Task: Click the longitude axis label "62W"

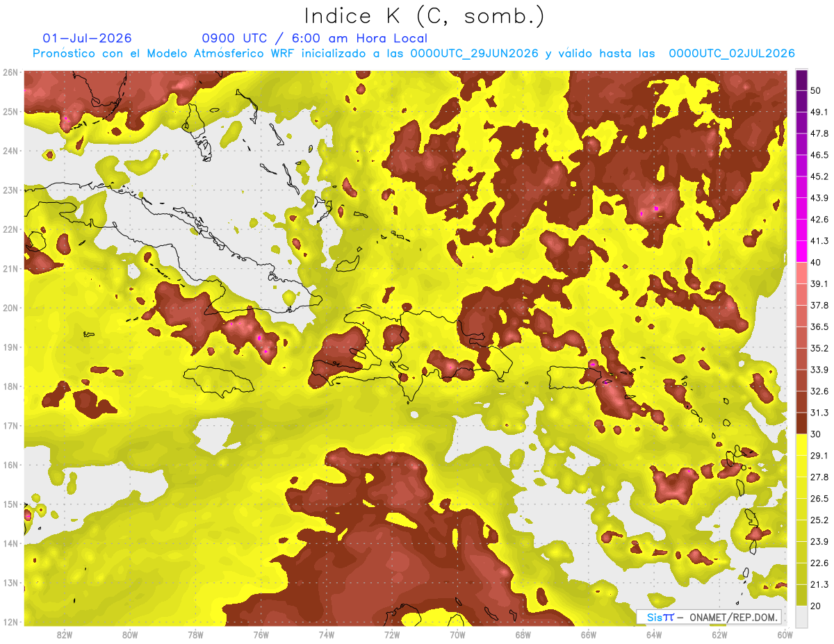Action: [x=719, y=634]
